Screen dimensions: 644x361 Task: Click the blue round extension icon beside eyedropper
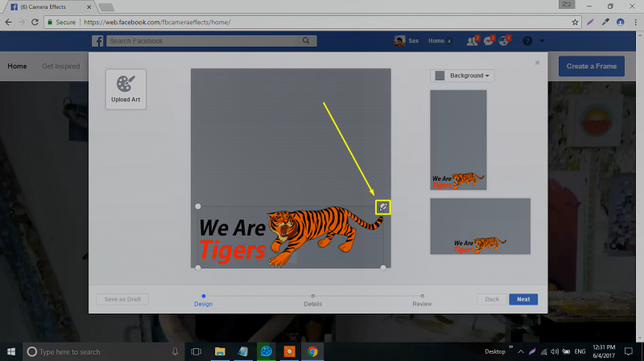620,23
